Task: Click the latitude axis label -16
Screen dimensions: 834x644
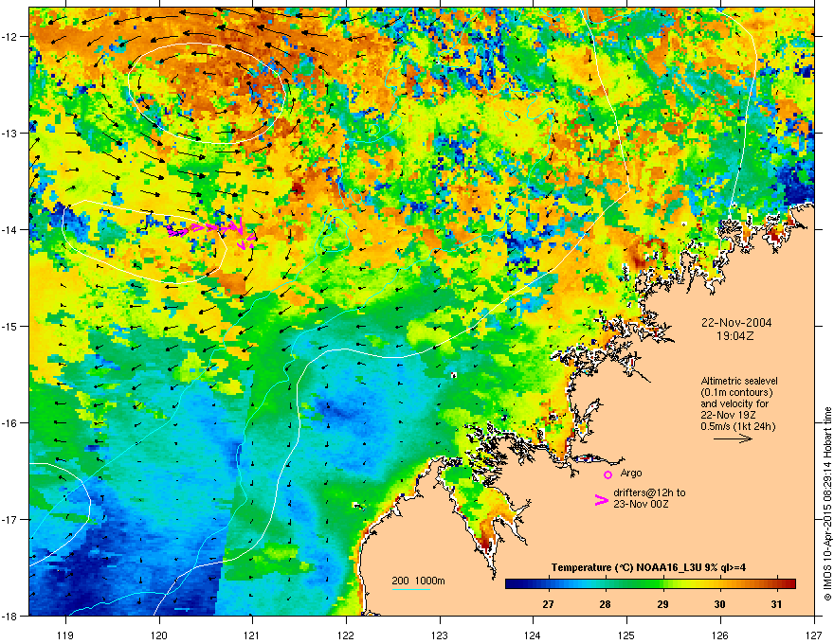Action: [x=10, y=423]
